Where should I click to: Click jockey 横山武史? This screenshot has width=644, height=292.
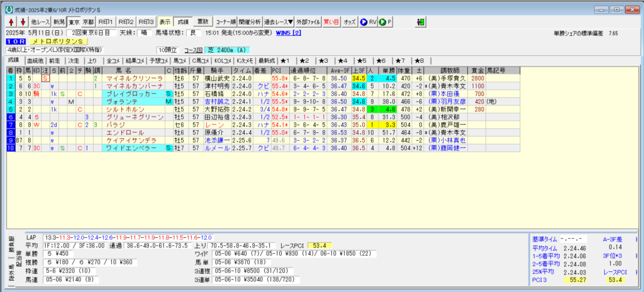pos(217,78)
